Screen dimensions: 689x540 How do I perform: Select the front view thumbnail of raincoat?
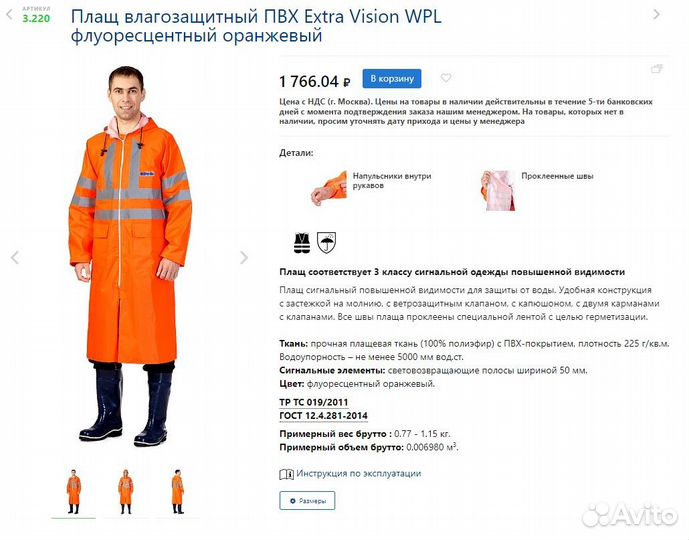tap(73, 492)
